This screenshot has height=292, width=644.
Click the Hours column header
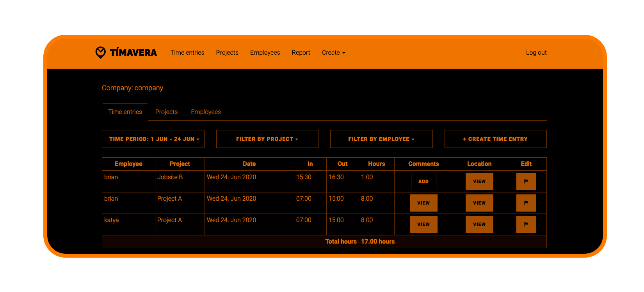tap(377, 164)
